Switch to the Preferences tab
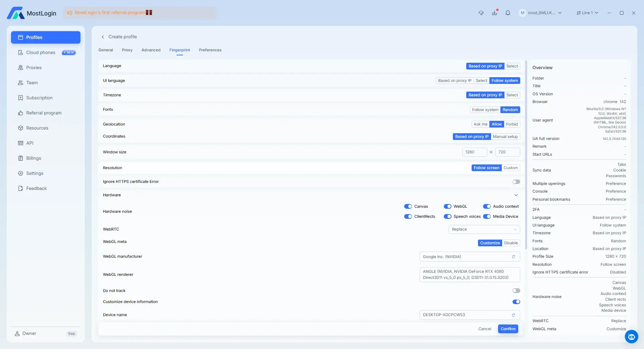Screen dimensions: 644x349 pyautogui.click(x=210, y=50)
